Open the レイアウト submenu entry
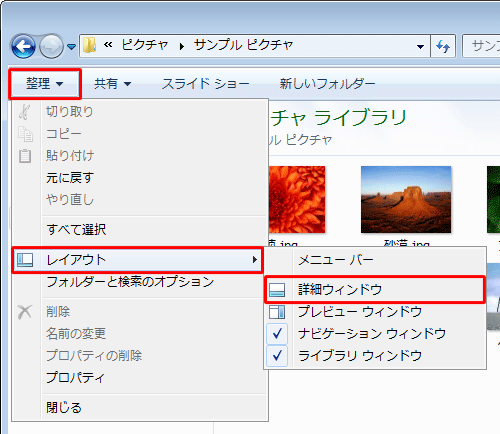Screen dimensions: 500x434 pos(137,260)
